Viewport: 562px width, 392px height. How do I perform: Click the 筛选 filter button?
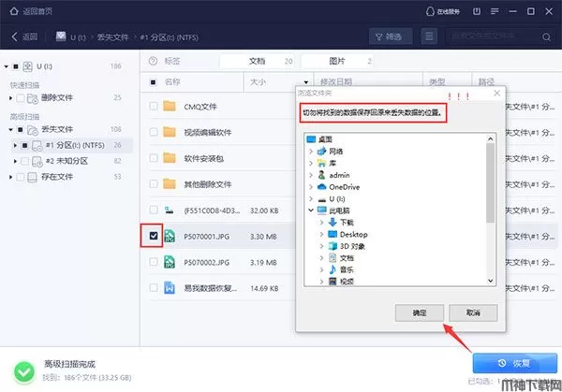(389, 36)
